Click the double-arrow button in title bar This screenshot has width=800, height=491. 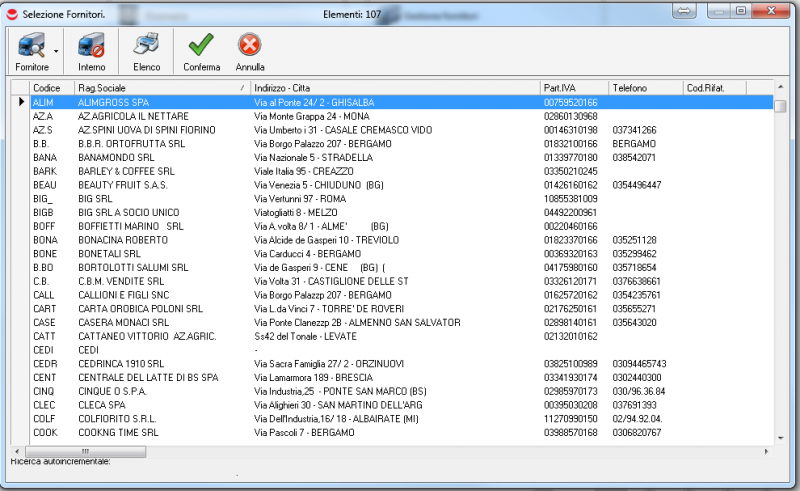click(x=684, y=10)
